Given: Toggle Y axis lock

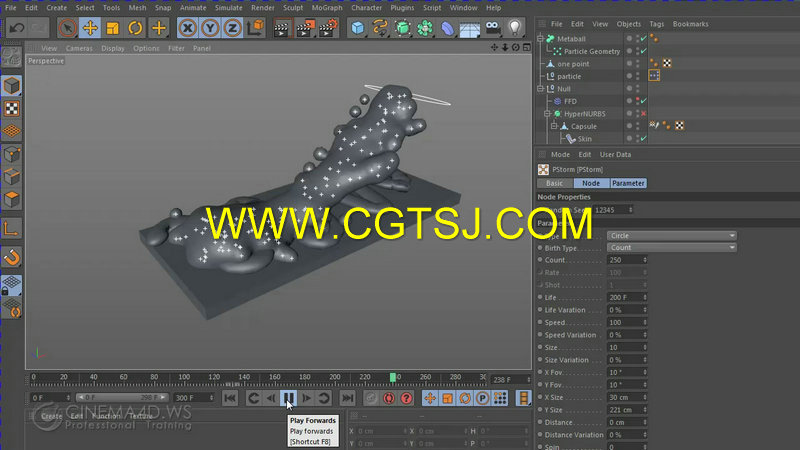Looking at the screenshot, I should click(x=210, y=28).
